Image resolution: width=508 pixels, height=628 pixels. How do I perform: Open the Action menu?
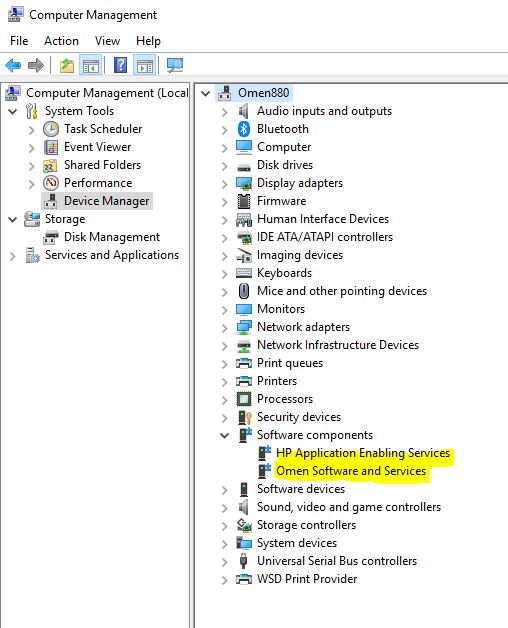pos(61,41)
